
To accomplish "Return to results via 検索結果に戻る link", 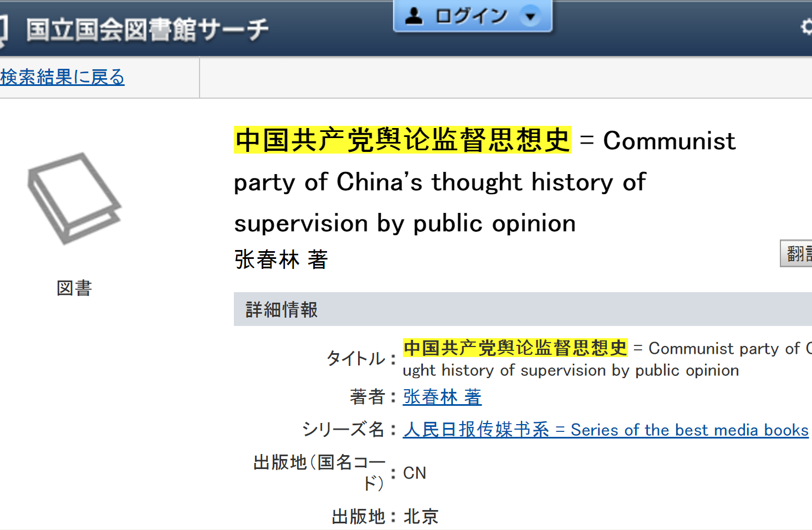I will pyautogui.click(x=62, y=77).
